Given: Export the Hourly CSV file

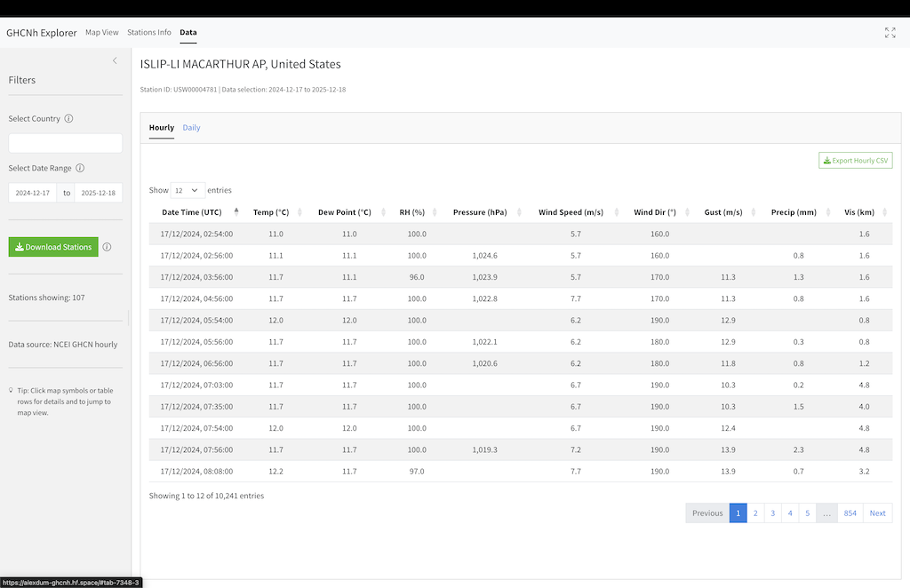Looking at the screenshot, I should (855, 160).
